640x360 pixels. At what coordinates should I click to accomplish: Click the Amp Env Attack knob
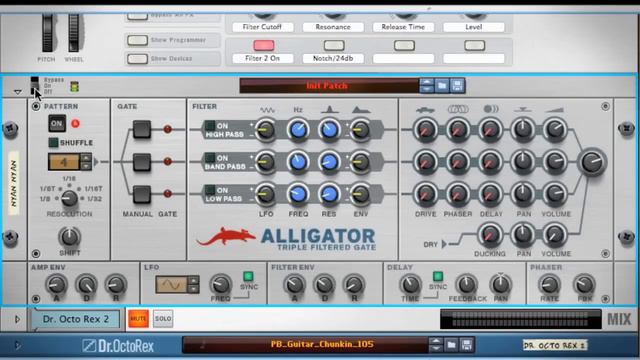pyautogui.click(x=56, y=284)
